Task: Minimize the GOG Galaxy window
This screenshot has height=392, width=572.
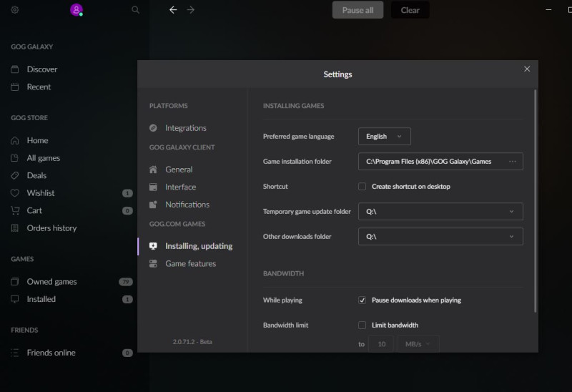Action: click(x=548, y=10)
